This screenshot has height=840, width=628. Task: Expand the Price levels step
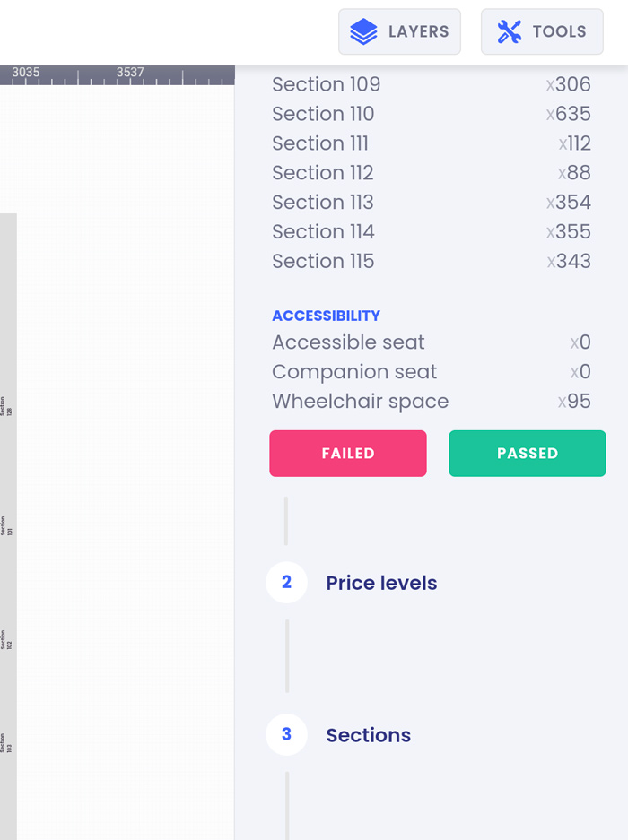(x=381, y=583)
